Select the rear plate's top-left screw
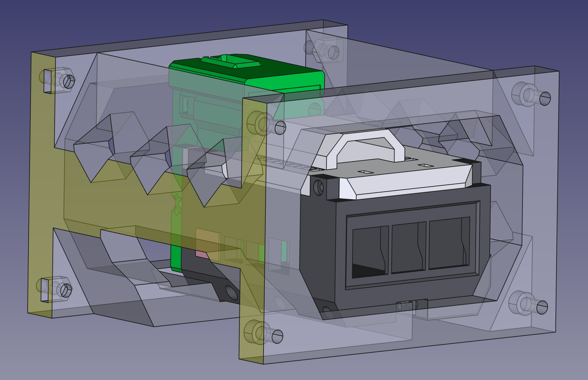Image resolution: width=588 pixels, height=380 pixels. (x=69, y=81)
